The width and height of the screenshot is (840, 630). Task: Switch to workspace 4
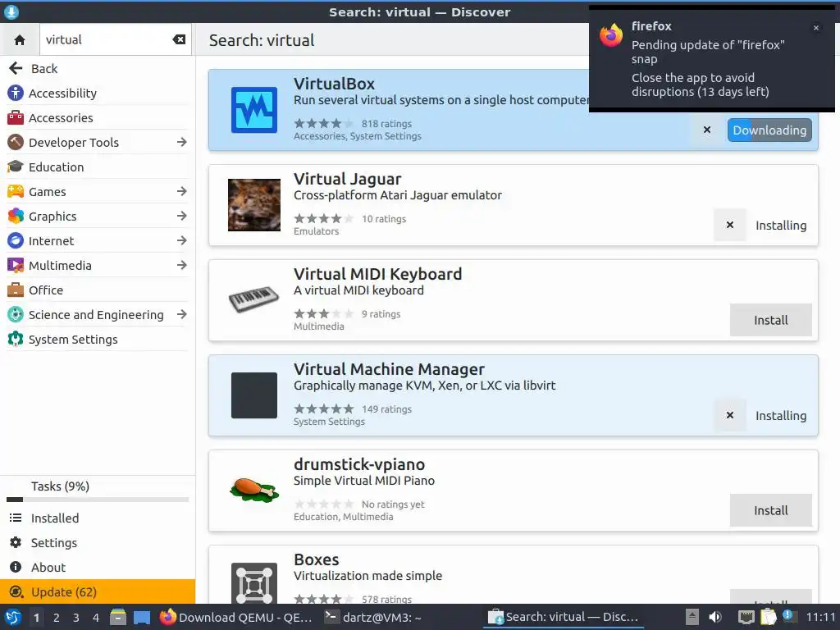pyautogui.click(x=96, y=618)
